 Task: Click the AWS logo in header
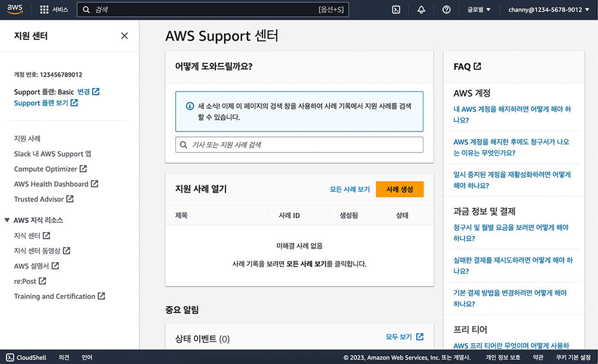coord(15,9)
